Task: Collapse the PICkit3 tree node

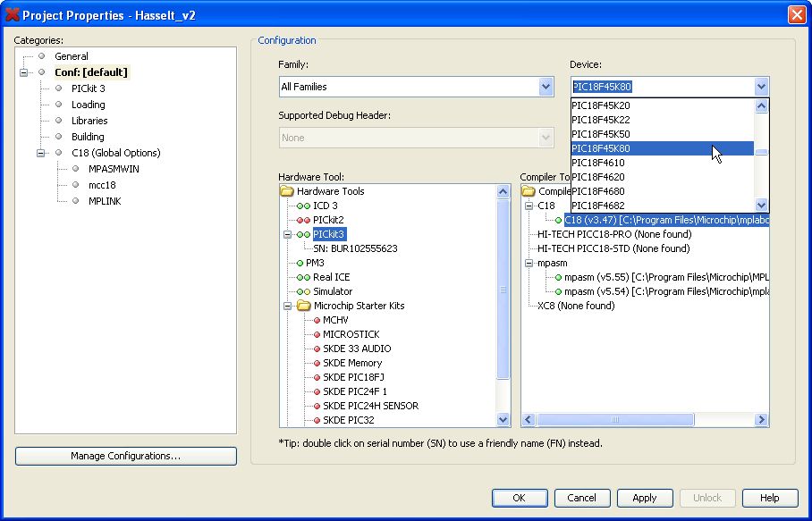Action: click(x=287, y=234)
